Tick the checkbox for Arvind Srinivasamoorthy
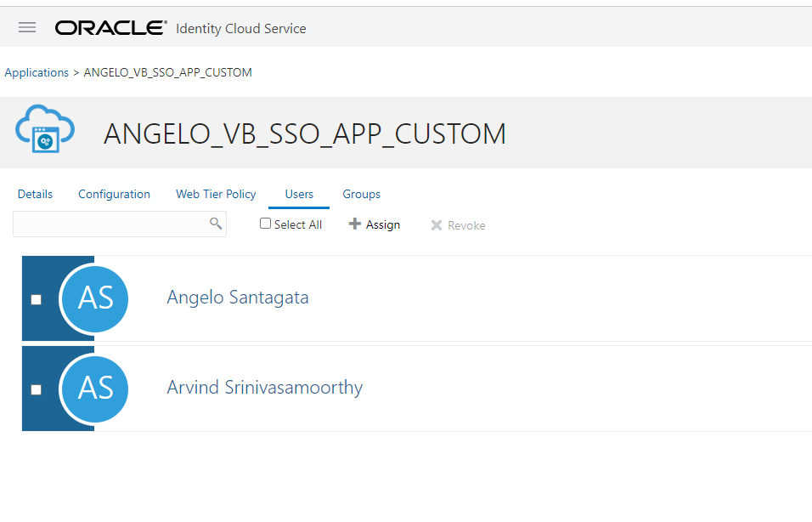This screenshot has height=522, width=812. pos(36,389)
